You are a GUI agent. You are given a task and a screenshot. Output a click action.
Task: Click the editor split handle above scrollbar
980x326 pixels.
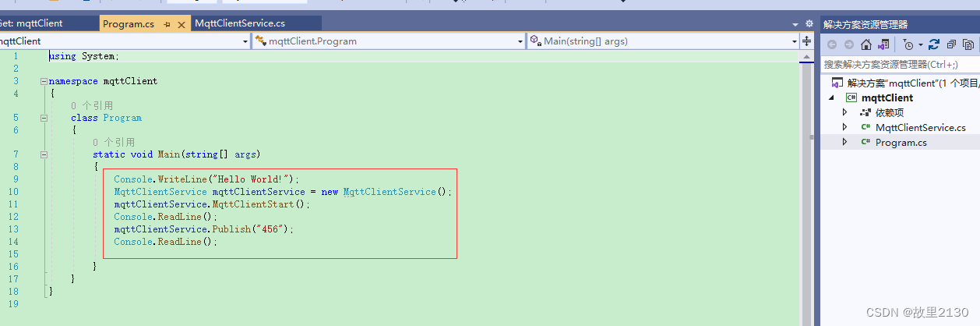pos(807,41)
